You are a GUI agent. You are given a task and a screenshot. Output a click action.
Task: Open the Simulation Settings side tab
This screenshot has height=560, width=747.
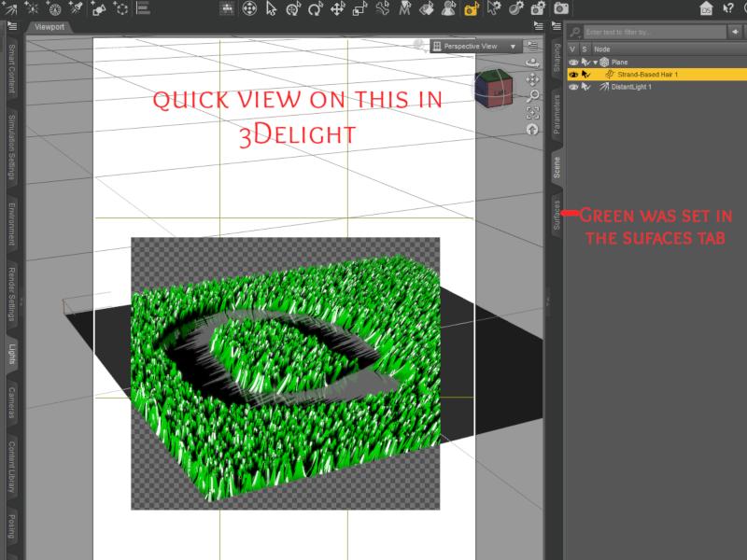(x=11, y=147)
